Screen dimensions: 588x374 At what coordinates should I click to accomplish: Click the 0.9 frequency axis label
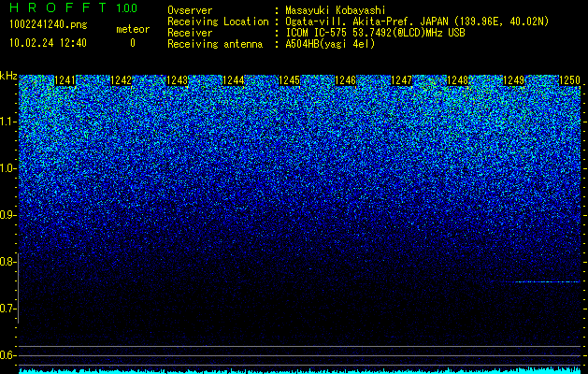pos(8,215)
